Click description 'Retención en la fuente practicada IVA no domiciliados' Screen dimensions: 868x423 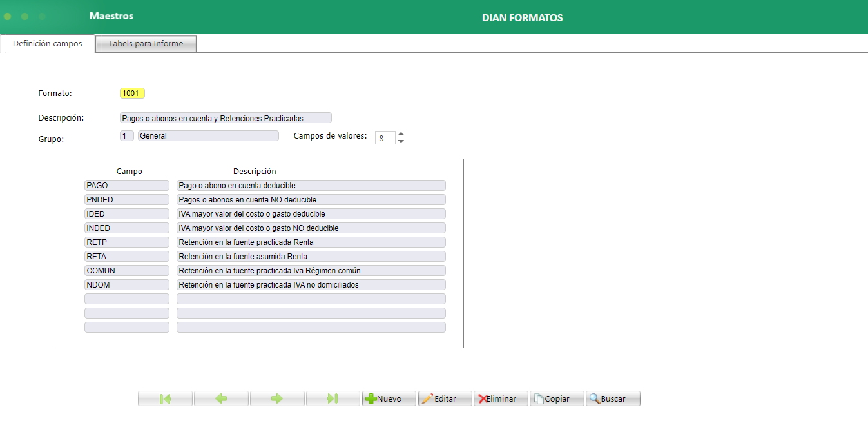[311, 285]
